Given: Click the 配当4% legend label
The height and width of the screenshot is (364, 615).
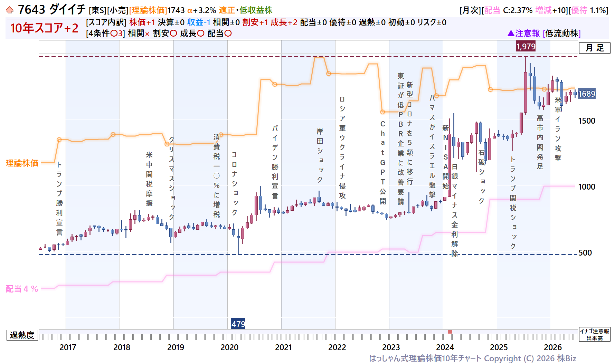Looking at the screenshot, I should pyautogui.click(x=22, y=289).
